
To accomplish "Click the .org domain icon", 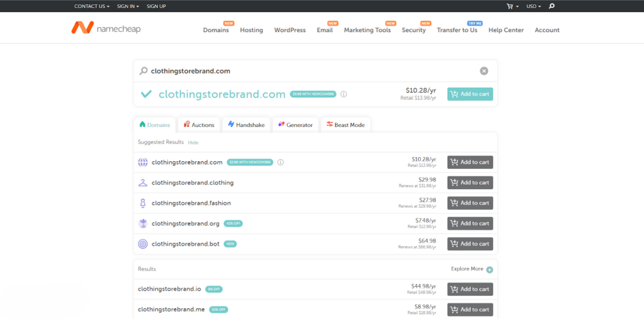I will click(x=143, y=224).
